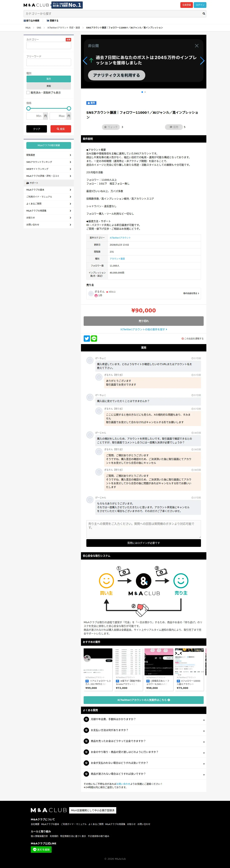
Task: Expand 閲覧履歴 sidebar item
Action: click(49, 155)
